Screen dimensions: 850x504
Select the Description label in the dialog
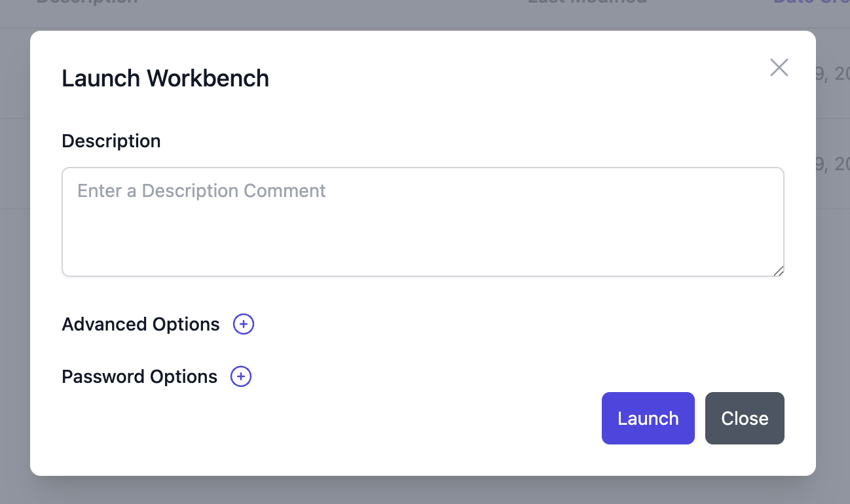(111, 141)
